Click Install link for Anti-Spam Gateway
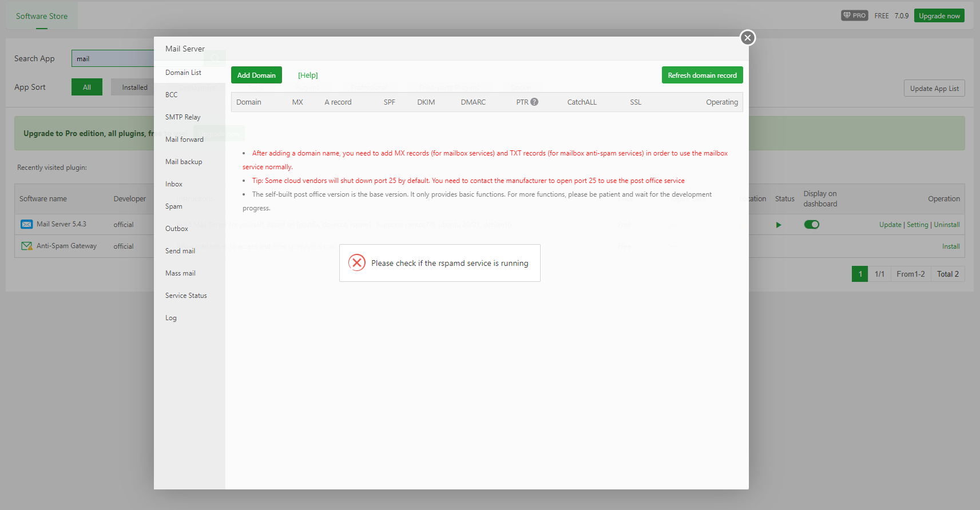 coord(951,246)
